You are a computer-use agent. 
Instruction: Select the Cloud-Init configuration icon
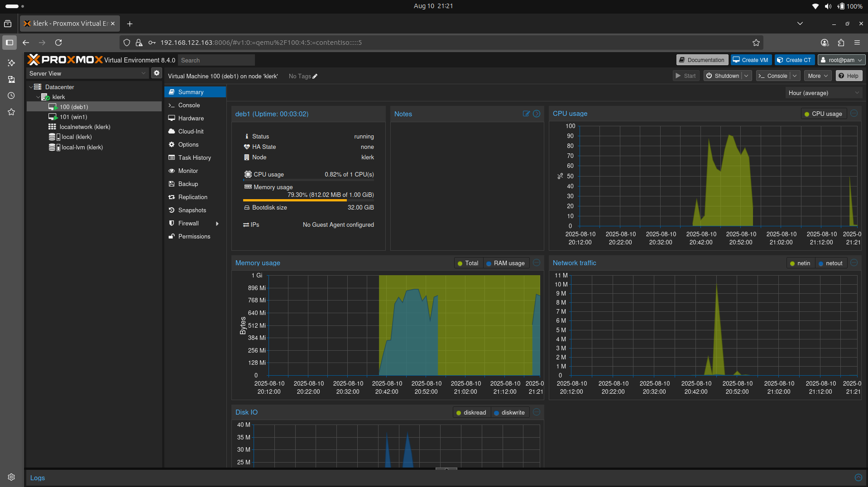(x=172, y=131)
